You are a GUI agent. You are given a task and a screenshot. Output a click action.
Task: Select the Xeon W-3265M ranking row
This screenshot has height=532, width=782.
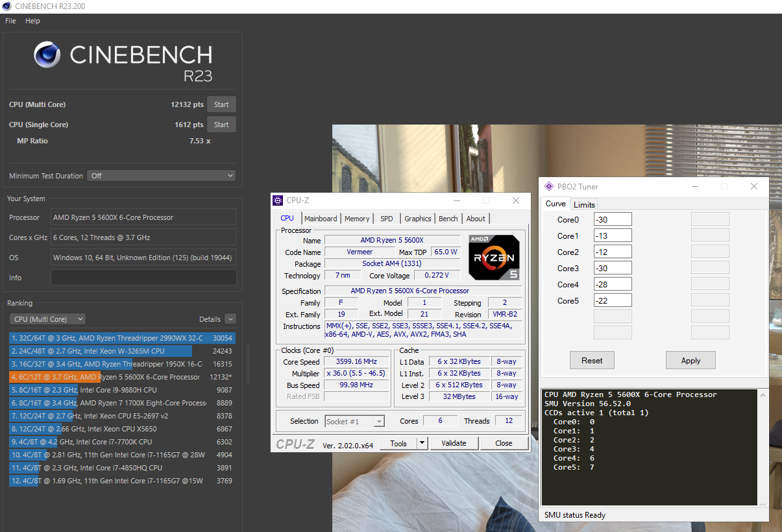click(122, 351)
